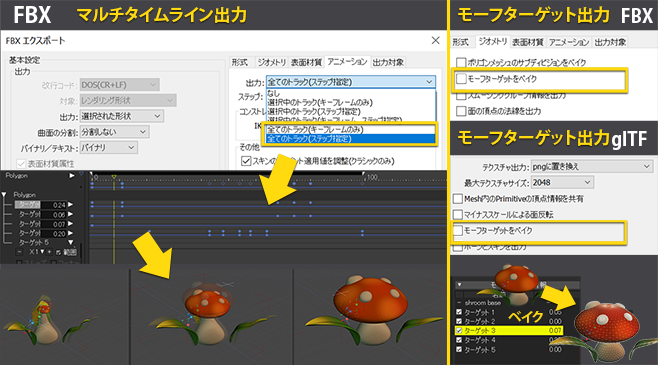Open 表面材質 tab in FBX エクスポート dialog
The height and width of the screenshot is (365, 658).
tap(306, 62)
